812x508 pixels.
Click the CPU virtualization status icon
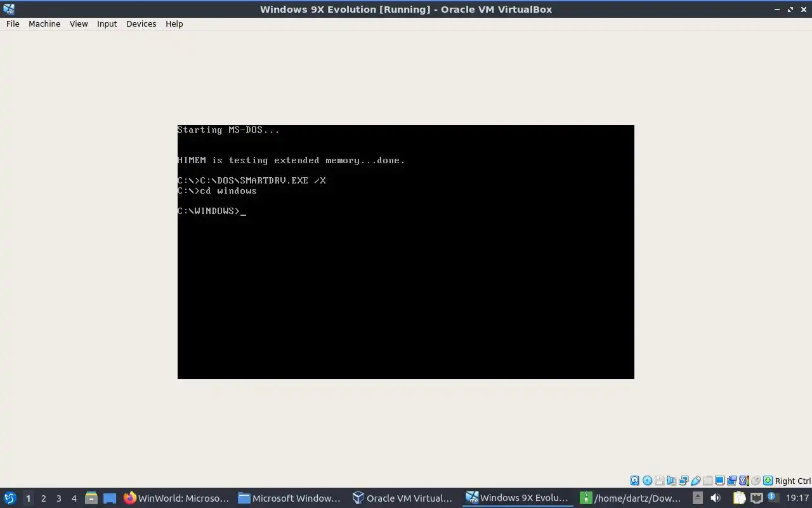pos(744,481)
